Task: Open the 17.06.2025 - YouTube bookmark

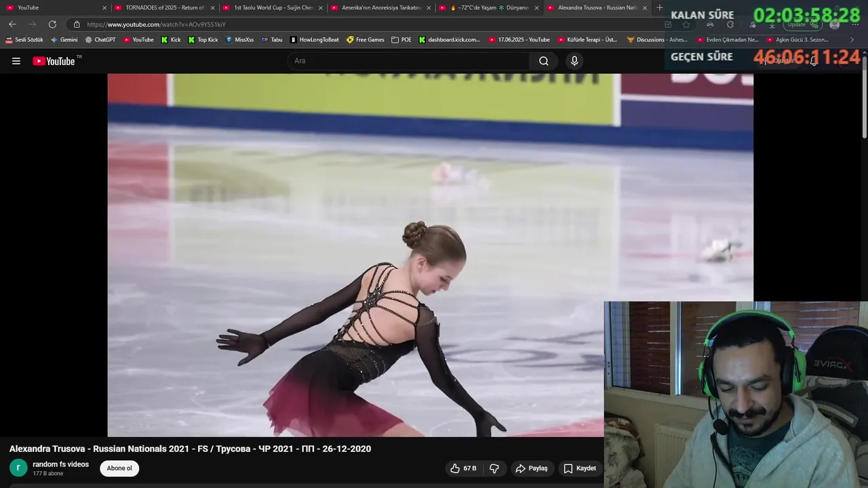Action: (x=519, y=40)
